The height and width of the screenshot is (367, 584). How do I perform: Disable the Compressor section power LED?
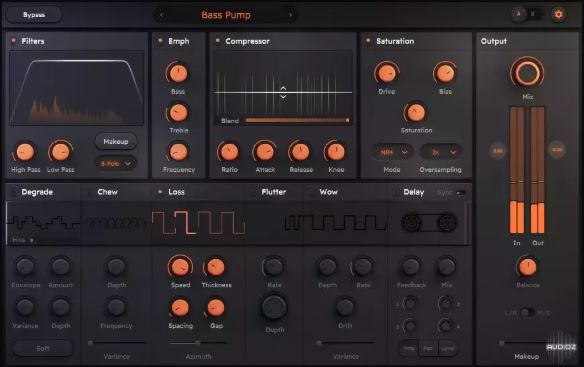(218, 41)
